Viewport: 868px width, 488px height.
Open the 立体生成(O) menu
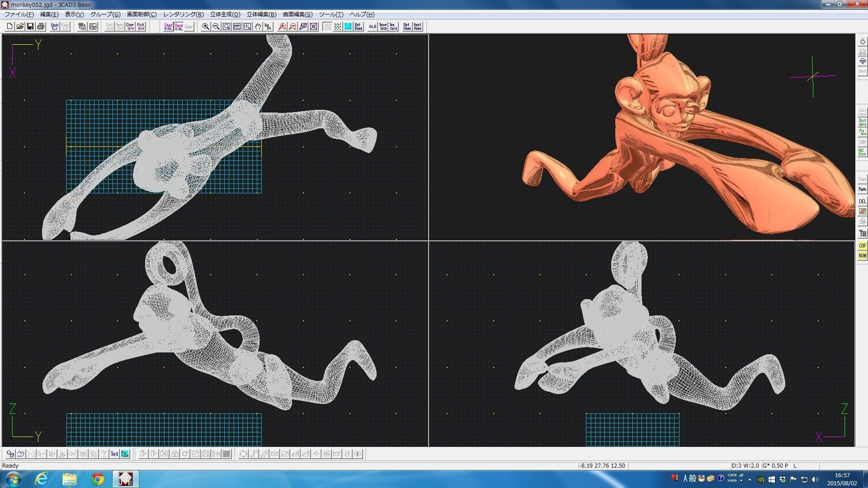click(225, 14)
